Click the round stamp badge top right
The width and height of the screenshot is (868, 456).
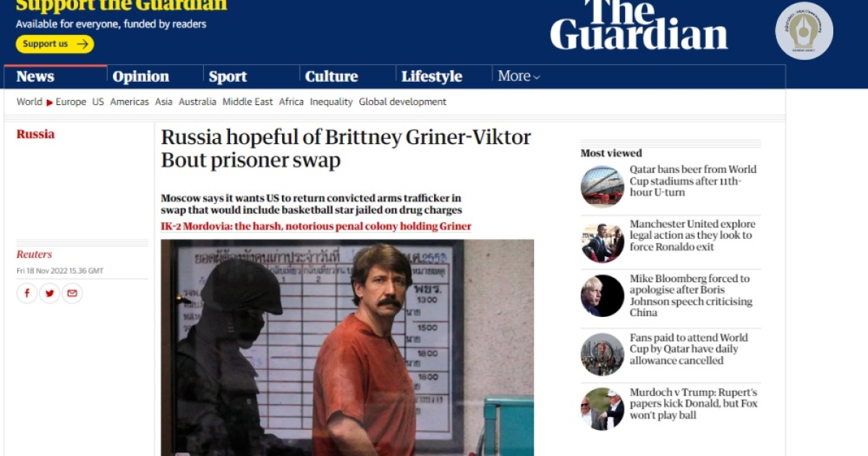804,30
